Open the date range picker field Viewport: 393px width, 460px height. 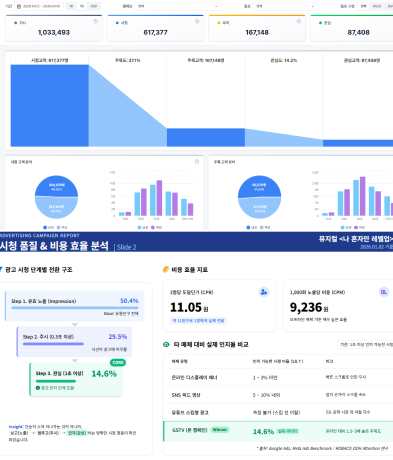tap(39, 6)
